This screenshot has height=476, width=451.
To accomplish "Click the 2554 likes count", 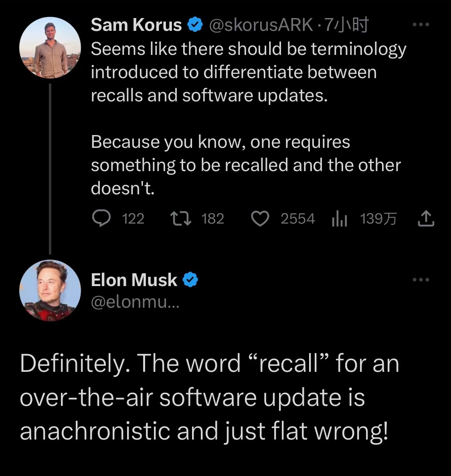I will coord(297,219).
